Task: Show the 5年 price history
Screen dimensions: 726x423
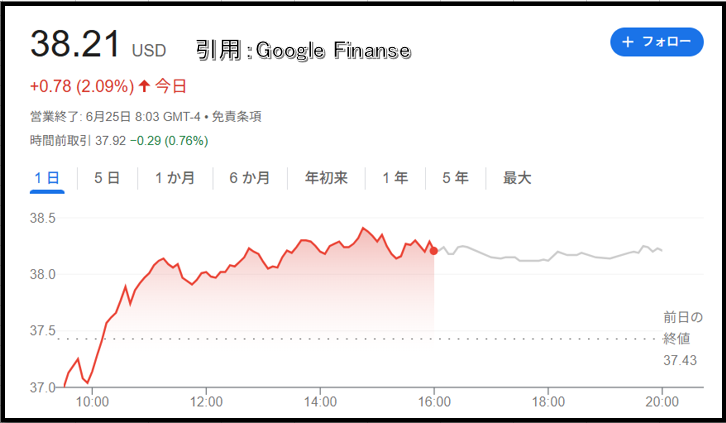Action: (455, 178)
